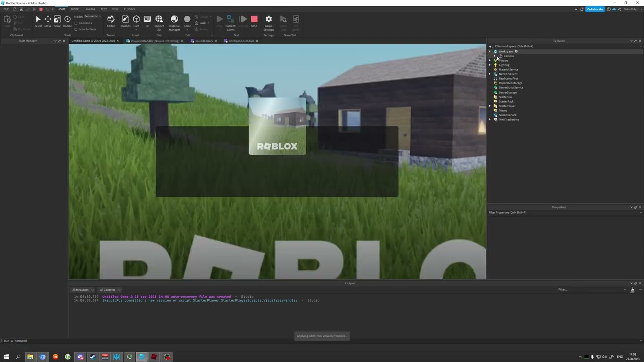This screenshot has width=644, height=362.
Task: Open Game Settings
Action: (268, 20)
